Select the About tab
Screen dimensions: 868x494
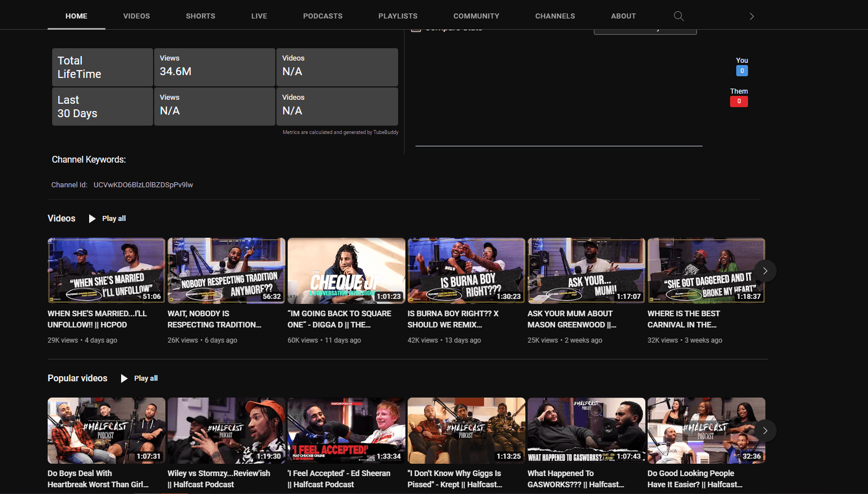coord(623,16)
